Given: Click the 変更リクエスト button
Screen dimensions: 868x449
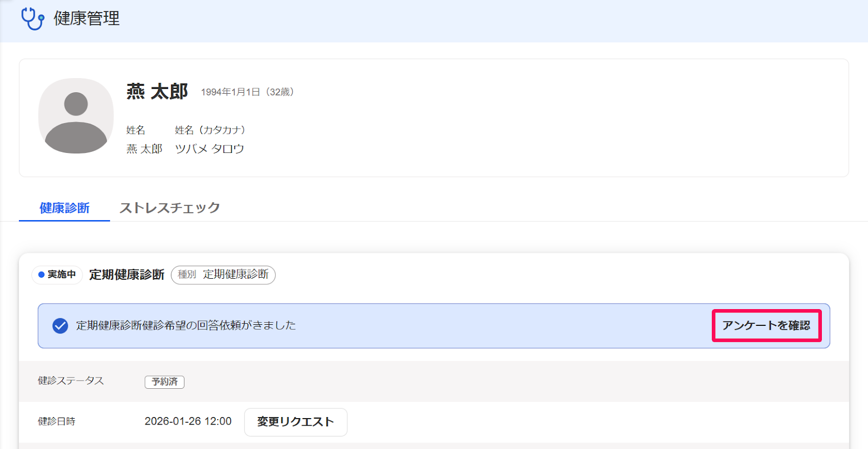Looking at the screenshot, I should [296, 422].
